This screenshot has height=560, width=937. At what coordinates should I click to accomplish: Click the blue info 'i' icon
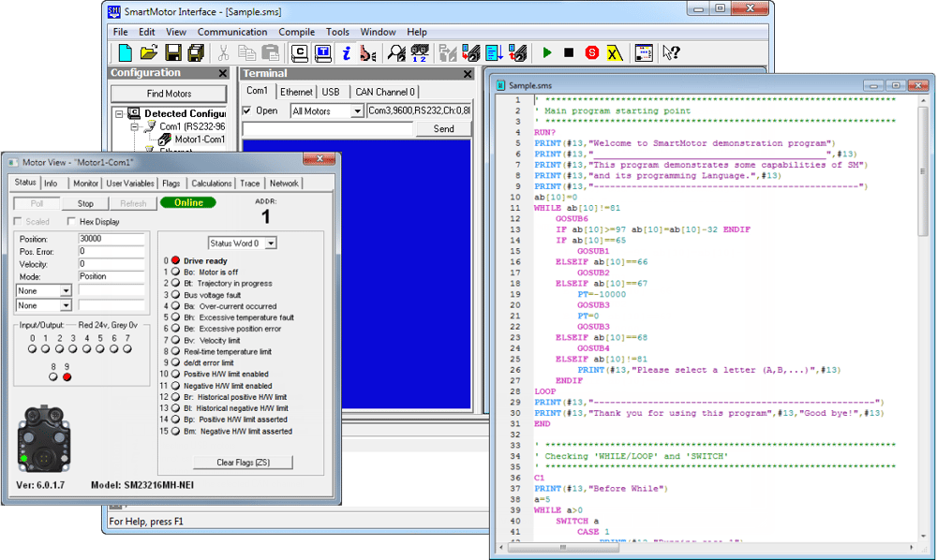click(x=346, y=53)
